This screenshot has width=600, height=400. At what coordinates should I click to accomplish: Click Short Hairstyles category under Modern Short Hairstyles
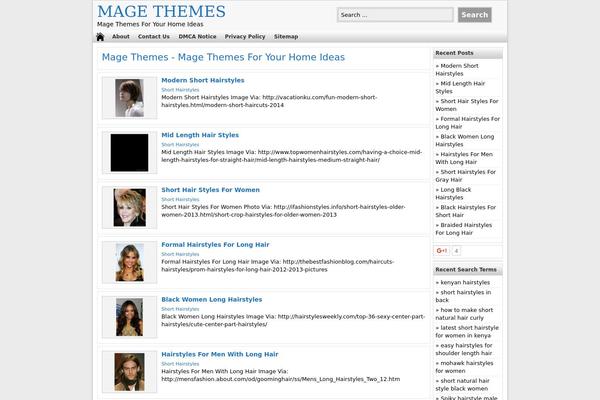[180, 90]
